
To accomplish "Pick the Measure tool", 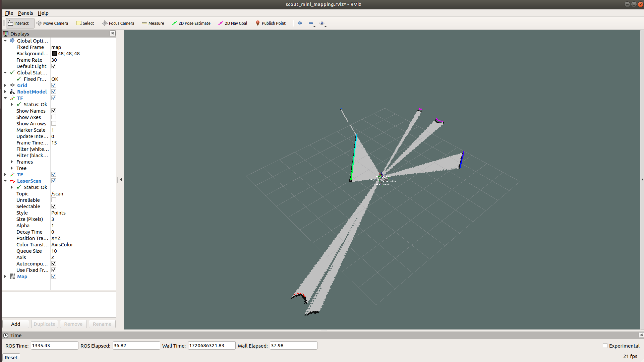I will [153, 23].
